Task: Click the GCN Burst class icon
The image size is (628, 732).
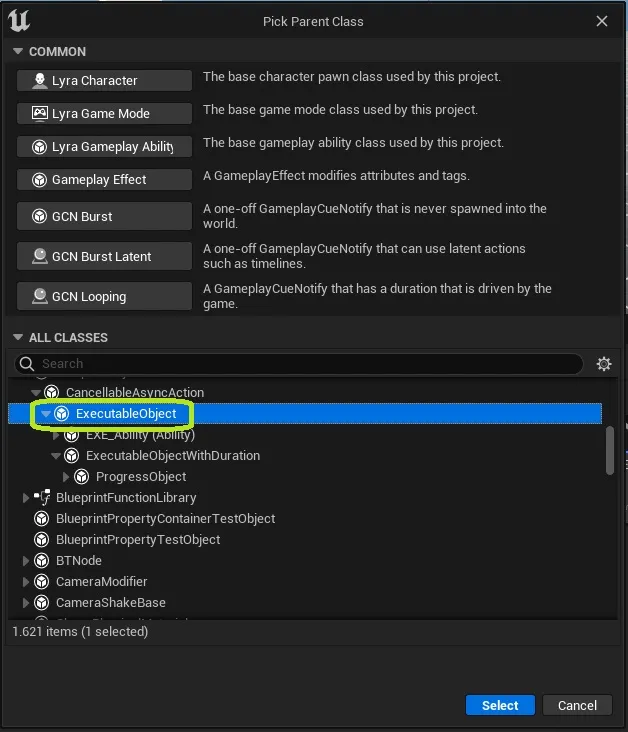Action: [x=40, y=216]
